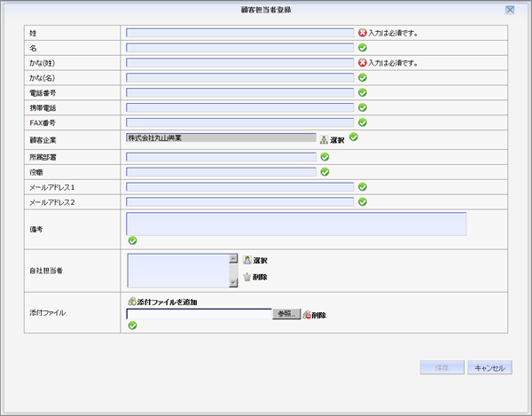532x416 pixels.
Task: Click the attachment 削除 icon
Action: (307, 315)
